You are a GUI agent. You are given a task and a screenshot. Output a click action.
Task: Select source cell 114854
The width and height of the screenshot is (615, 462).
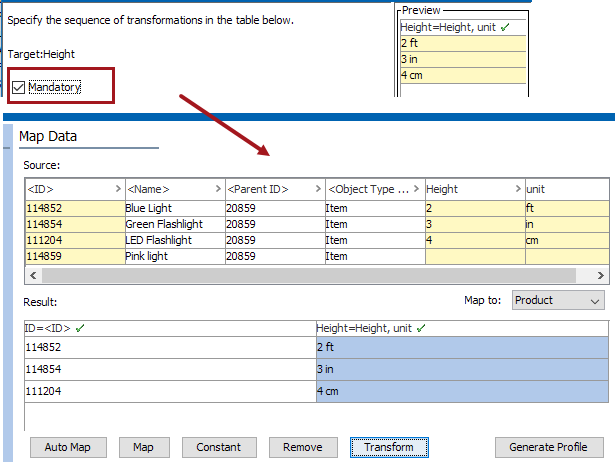click(x=75, y=224)
